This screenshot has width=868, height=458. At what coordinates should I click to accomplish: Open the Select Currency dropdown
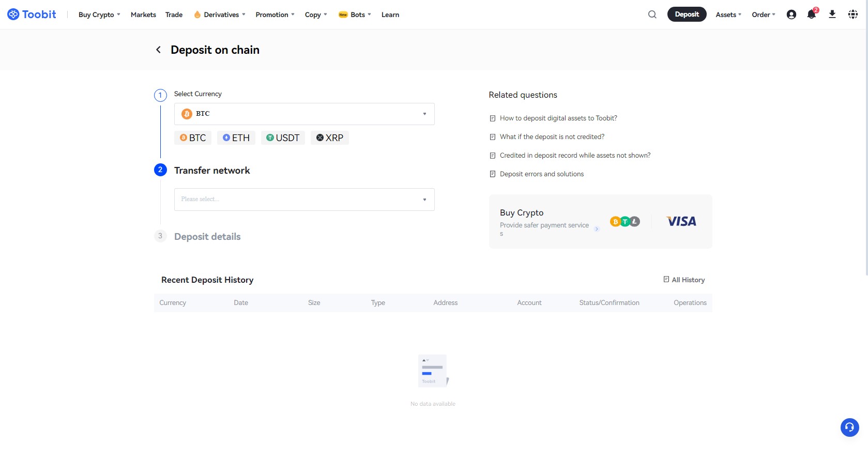coord(304,114)
